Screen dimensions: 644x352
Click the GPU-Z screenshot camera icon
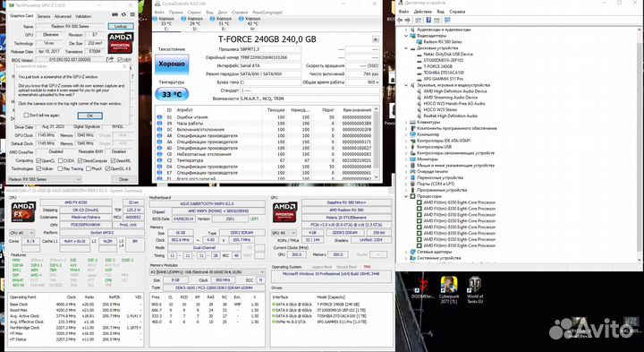coord(115,15)
